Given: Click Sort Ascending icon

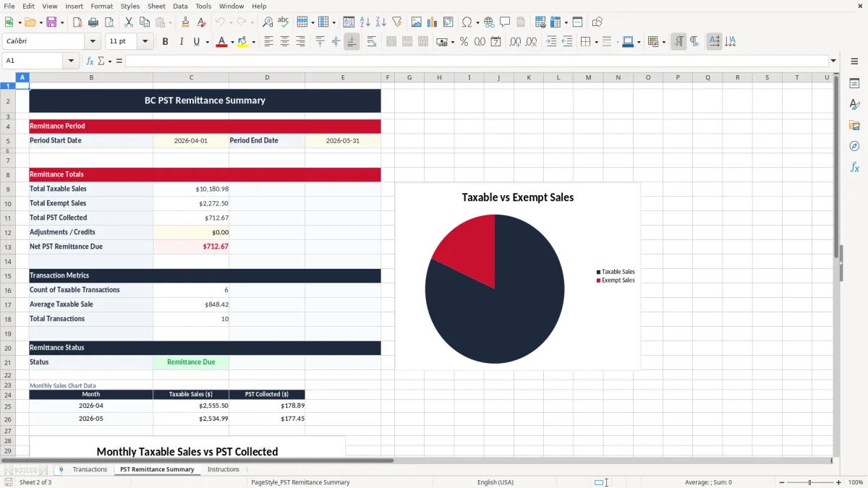Looking at the screenshot, I should tap(365, 22).
